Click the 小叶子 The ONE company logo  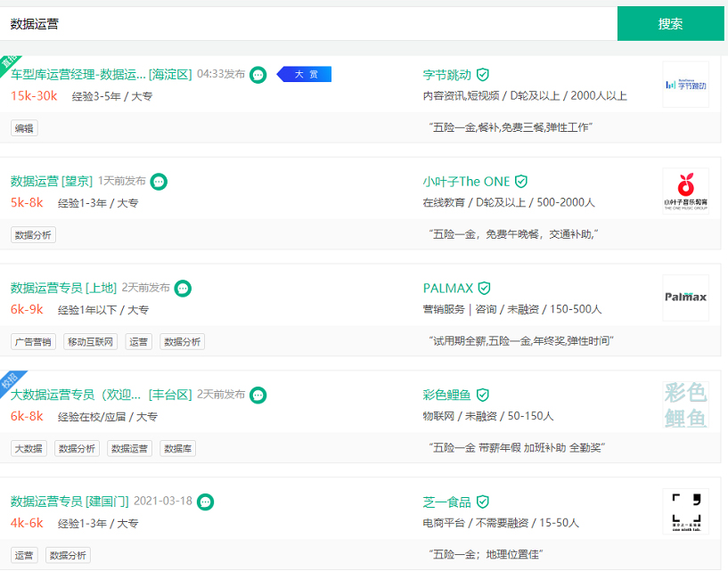(x=685, y=192)
